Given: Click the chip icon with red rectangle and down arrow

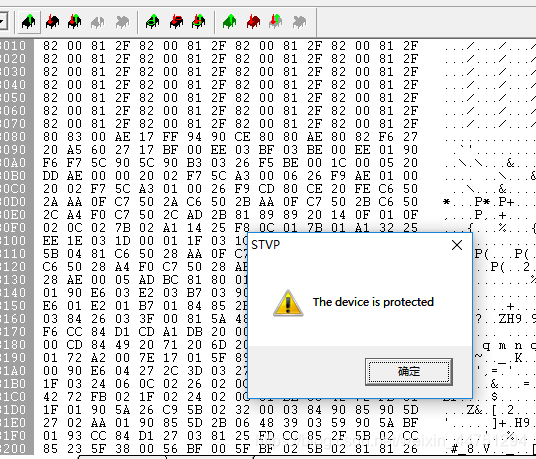Looking at the screenshot, I should point(176,22).
